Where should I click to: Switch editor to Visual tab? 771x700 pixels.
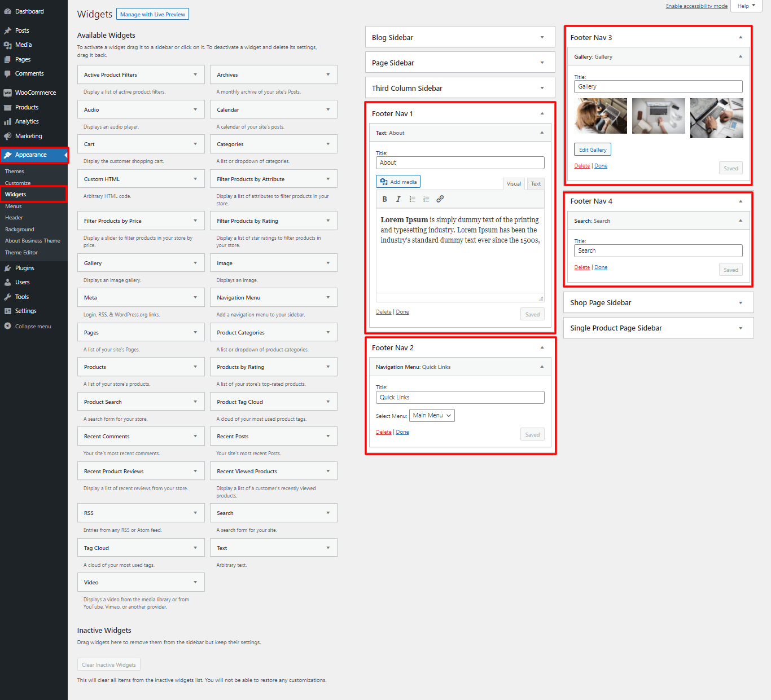click(x=514, y=184)
